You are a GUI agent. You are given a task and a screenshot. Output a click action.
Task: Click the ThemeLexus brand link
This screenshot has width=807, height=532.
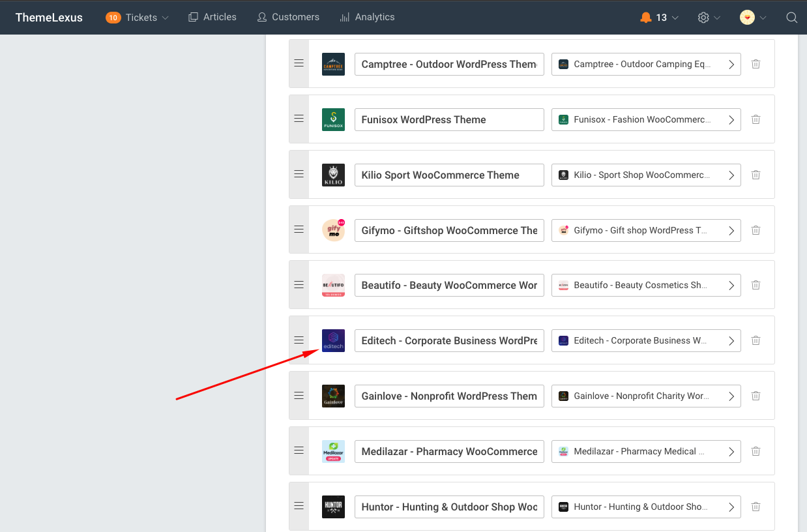click(x=49, y=18)
